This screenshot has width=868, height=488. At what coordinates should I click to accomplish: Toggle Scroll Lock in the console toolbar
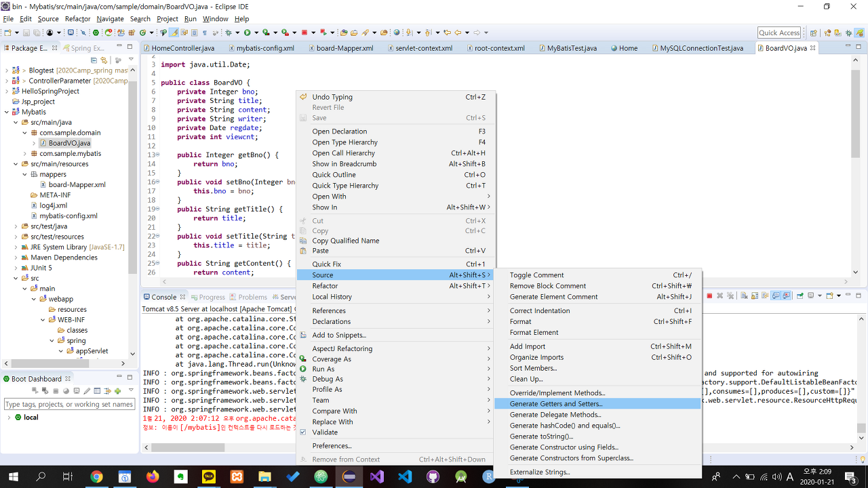tap(755, 296)
